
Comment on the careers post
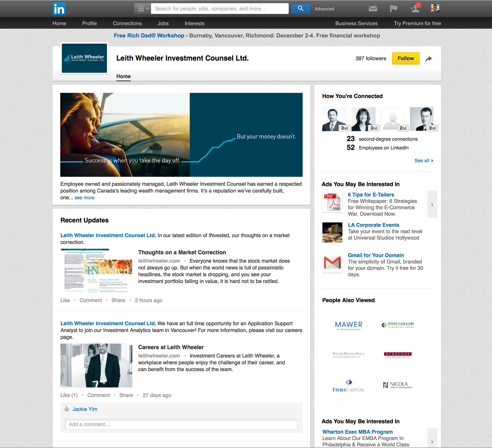click(98, 395)
